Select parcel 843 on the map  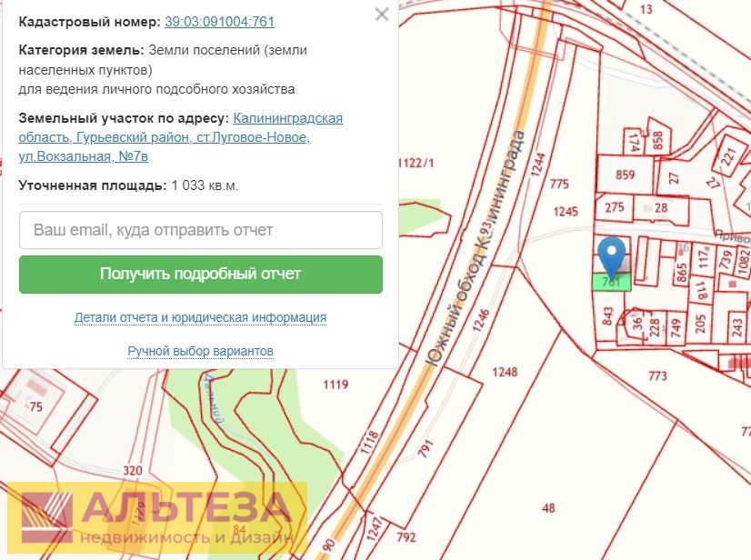coord(607,316)
